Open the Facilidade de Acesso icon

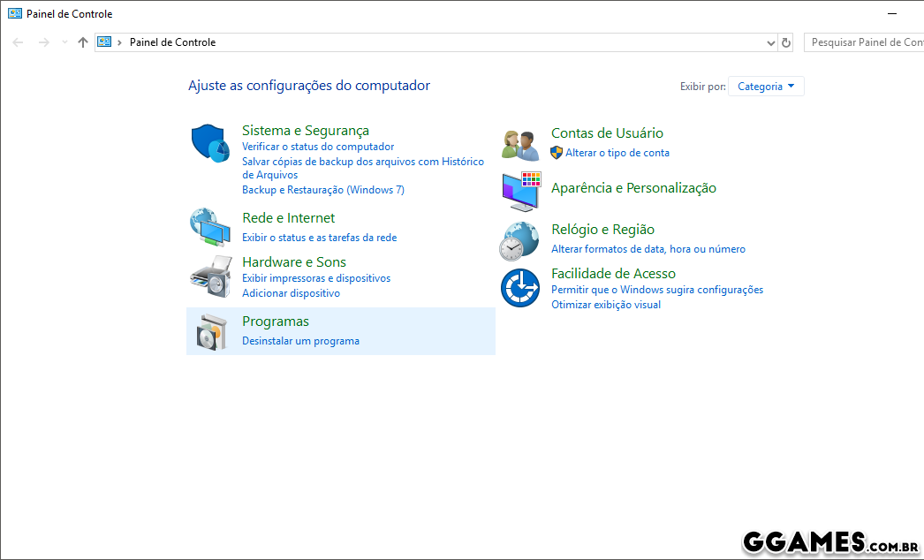pyautogui.click(x=520, y=288)
